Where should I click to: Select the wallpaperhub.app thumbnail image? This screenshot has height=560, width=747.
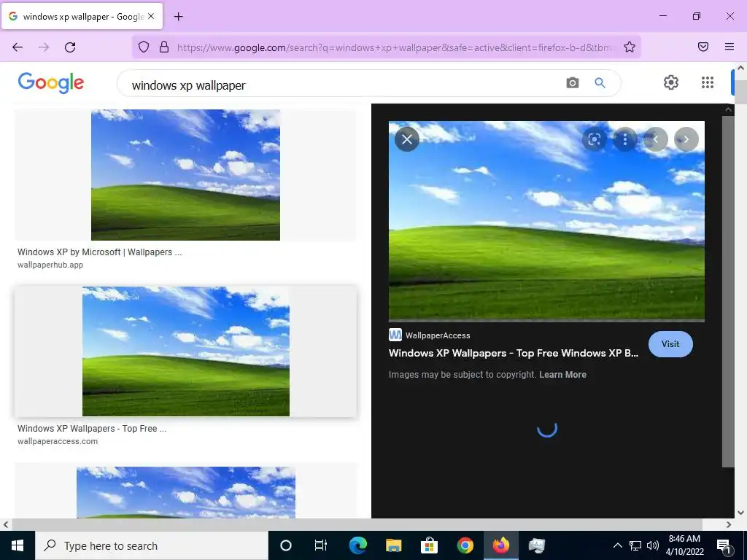(185, 175)
